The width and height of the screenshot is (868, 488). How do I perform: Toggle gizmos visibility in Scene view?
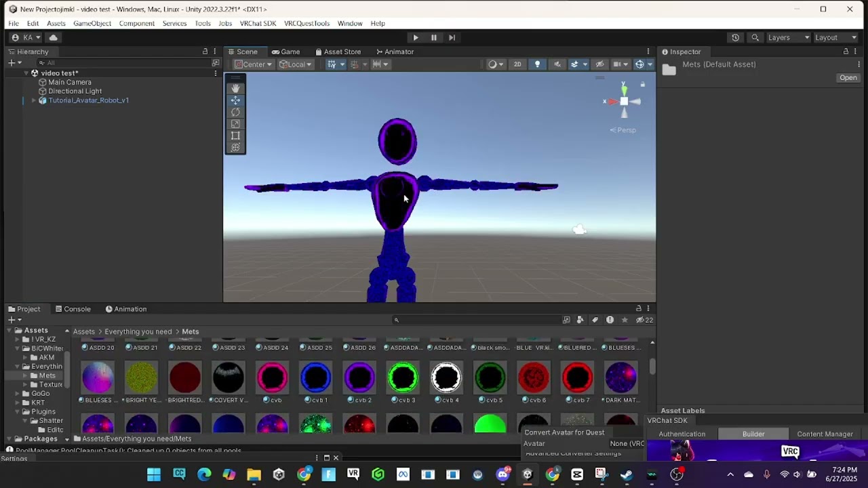(x=639, y=64)
